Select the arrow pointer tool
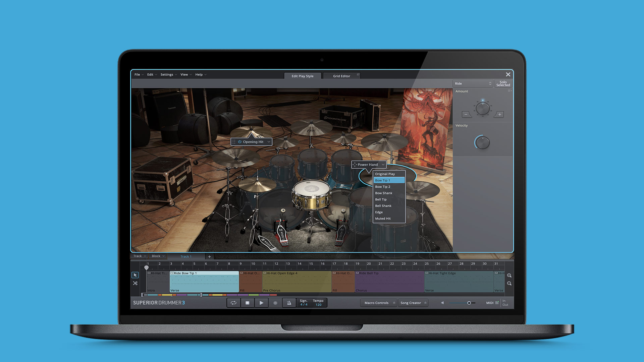 (x=135, y=275)
